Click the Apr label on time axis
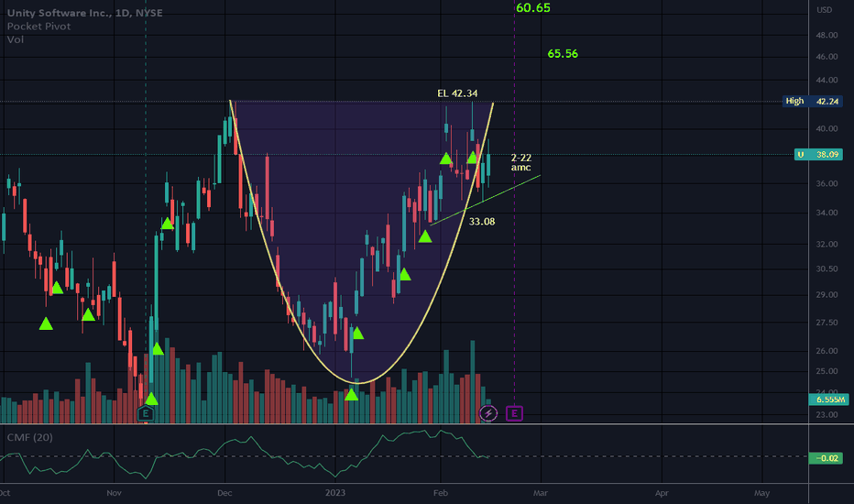The image size is (854, 504). tap(662, 493)
